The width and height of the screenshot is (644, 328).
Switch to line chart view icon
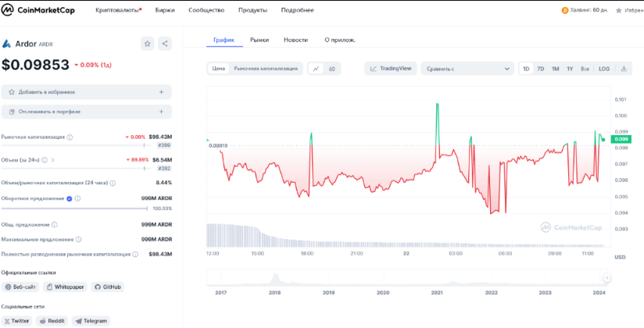(316, 69)
